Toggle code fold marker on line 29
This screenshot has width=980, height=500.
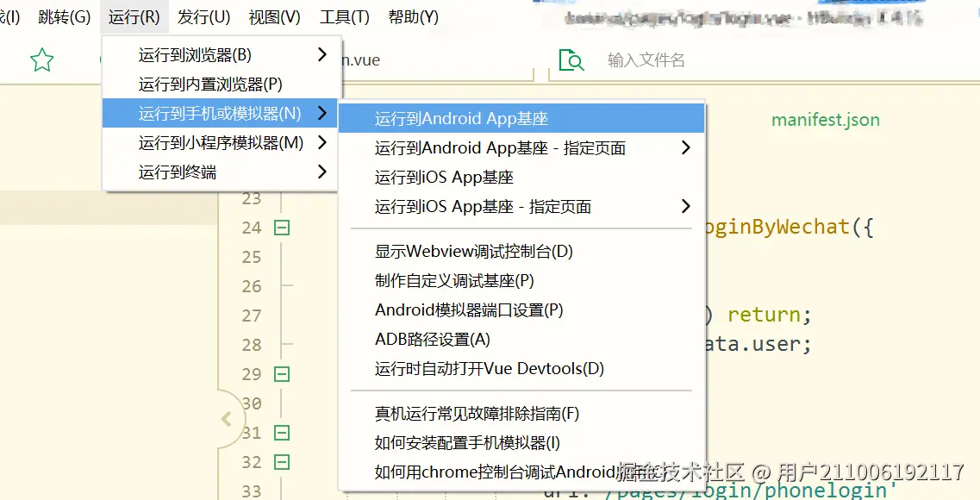click(282, 374)
